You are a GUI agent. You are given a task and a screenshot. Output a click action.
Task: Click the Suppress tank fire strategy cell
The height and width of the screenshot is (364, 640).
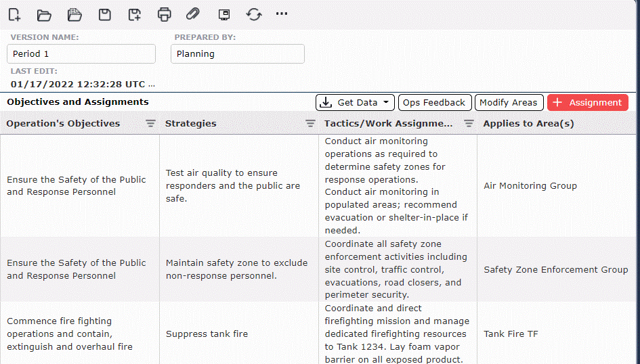tap(239, 334)
